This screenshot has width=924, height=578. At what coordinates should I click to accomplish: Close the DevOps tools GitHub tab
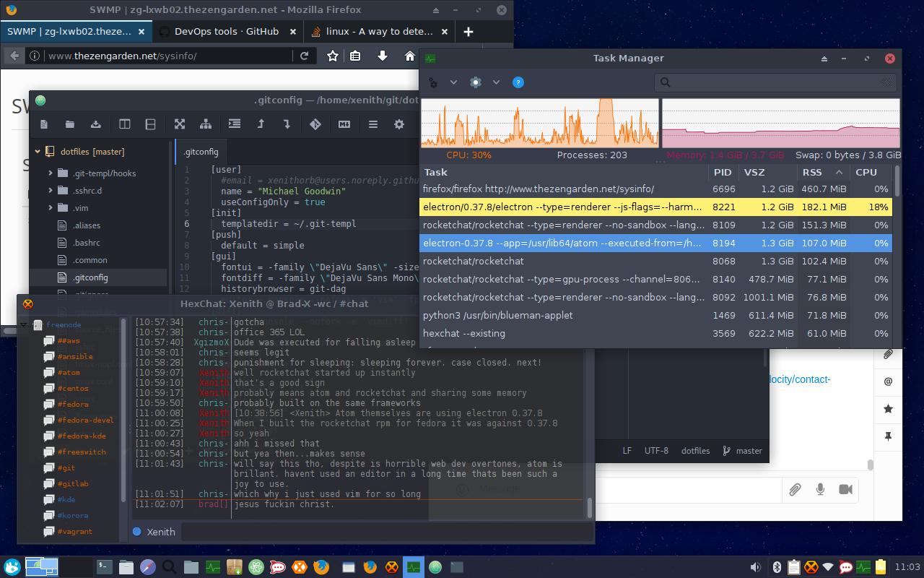pyautogui.click(x=293, y=32)
